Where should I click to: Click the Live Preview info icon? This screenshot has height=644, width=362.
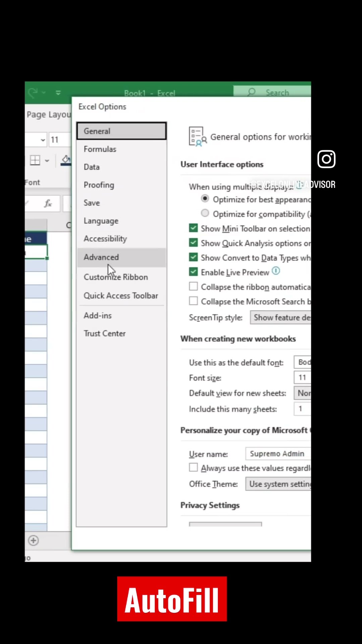(x=276, y=271)
